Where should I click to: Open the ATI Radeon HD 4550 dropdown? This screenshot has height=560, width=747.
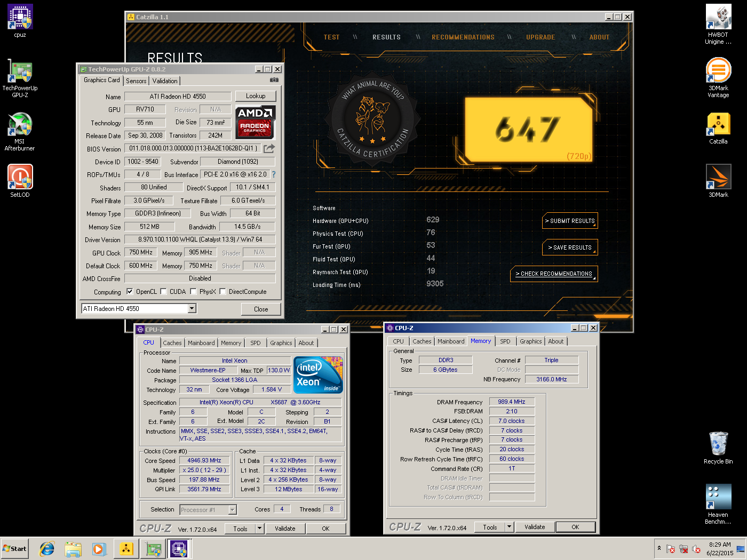coord(192,309)
